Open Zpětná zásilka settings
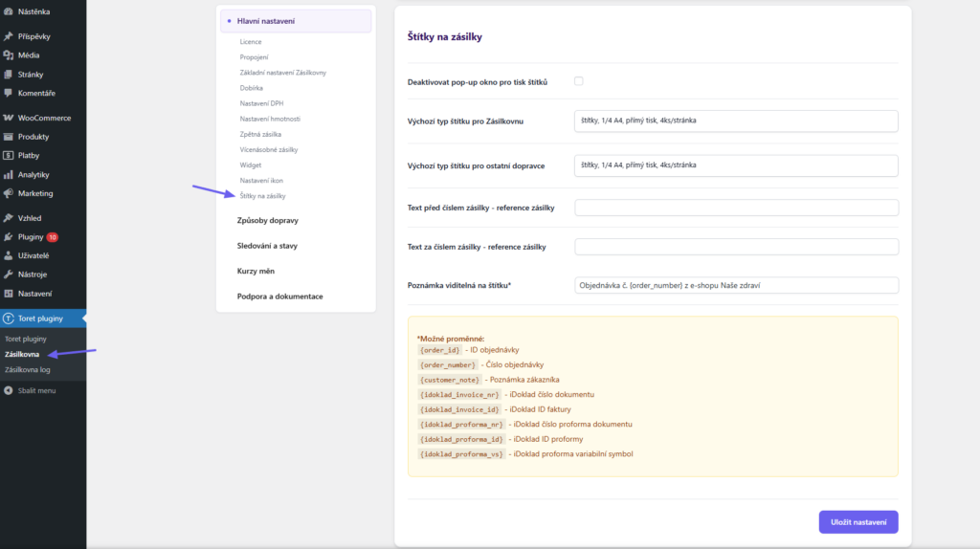Viewport: 980px width, 549px height. [x=260, y=134]
